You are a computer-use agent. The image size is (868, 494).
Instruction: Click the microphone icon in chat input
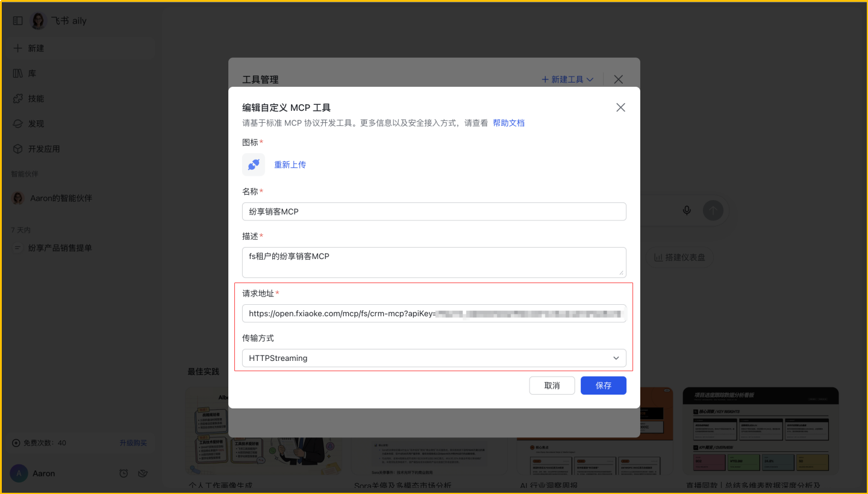click(x=687, y=210)
